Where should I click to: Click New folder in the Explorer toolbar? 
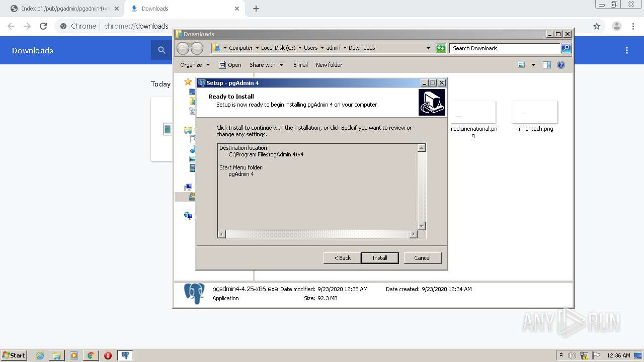(x=329, y=65)
